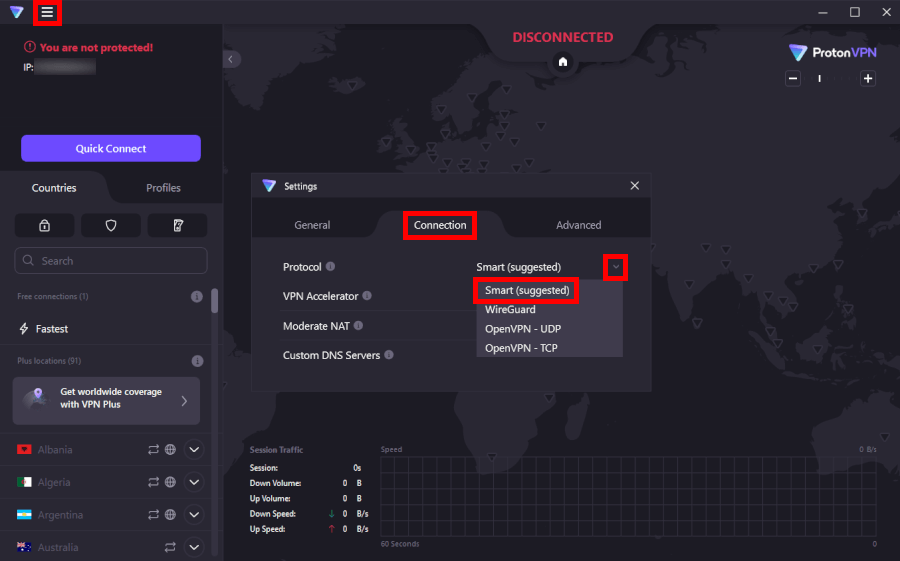The width and height of the screenshot is (900, 561).
Task: Toggle the Secure Core lock icon
Action: pyautogui.click(x=44, y=226)
